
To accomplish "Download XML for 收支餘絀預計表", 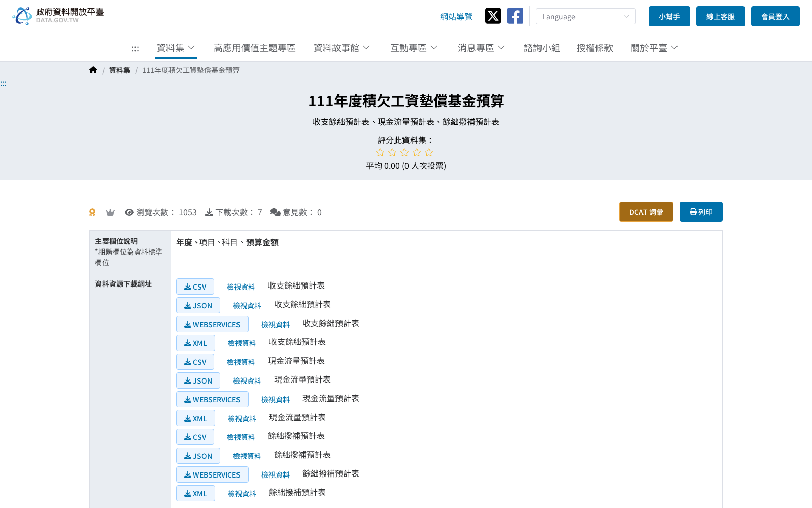I will 195,343.
